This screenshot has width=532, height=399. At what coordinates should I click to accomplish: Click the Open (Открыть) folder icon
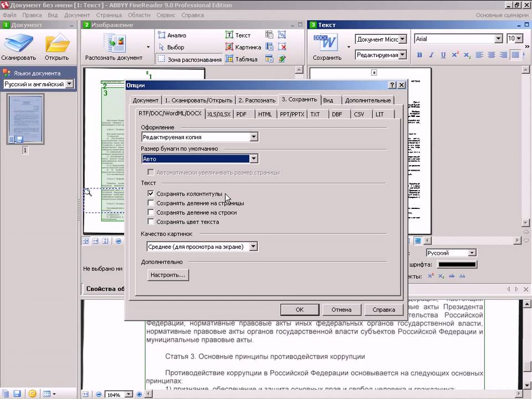click(x=57, y=43)
